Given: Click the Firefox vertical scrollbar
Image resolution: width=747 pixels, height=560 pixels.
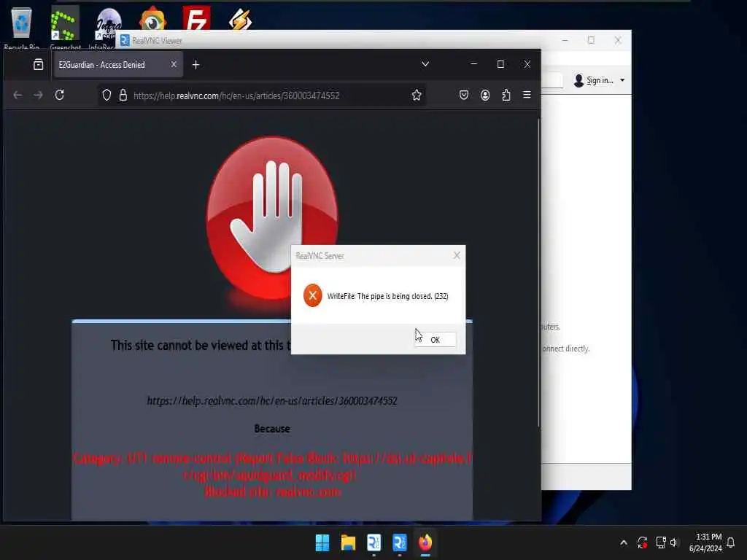Looking at the screenshot, I should tap(538, 271).
